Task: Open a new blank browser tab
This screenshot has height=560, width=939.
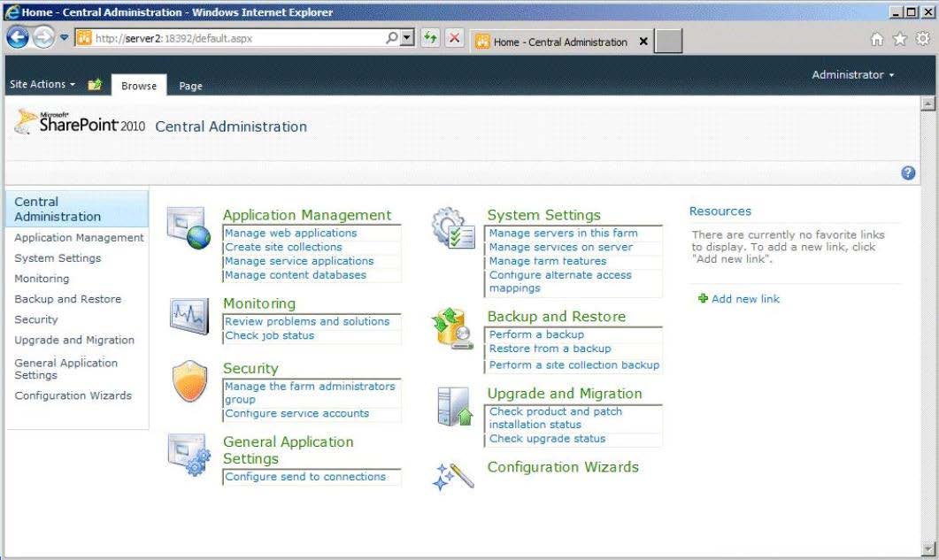Action: coord(668,42)
